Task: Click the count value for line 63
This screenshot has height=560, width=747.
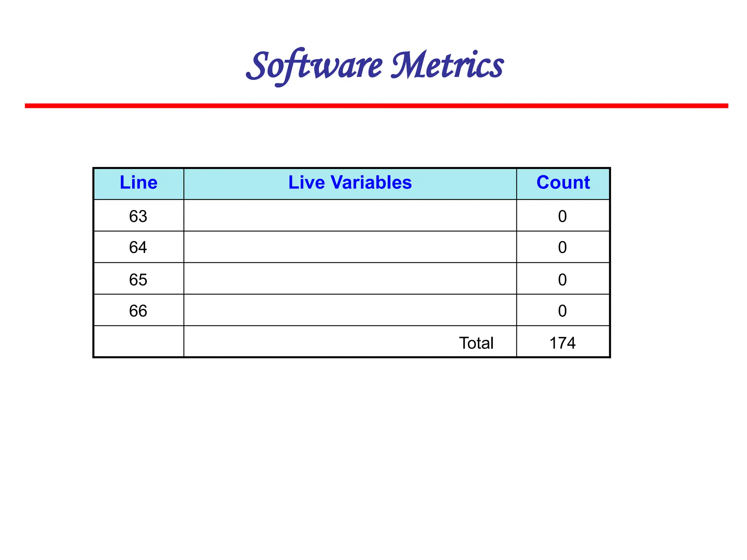Action: [562, 216]
